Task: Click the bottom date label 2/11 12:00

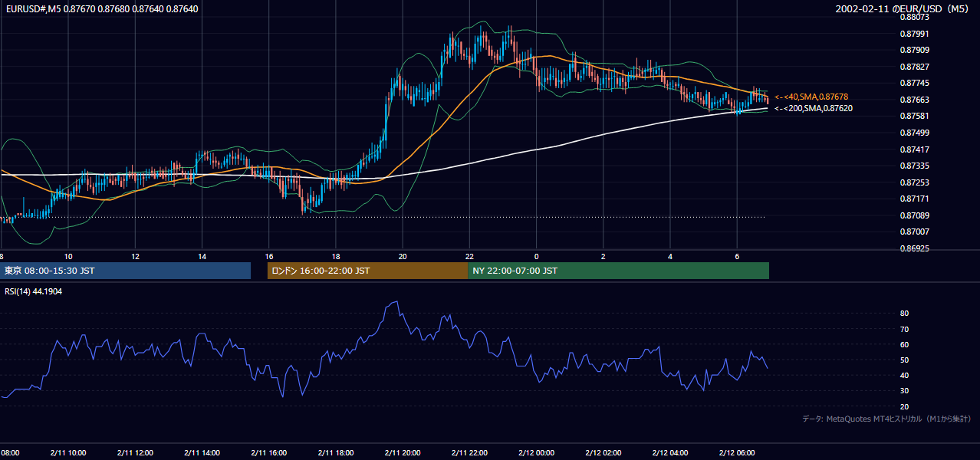Action: [134, 452]
